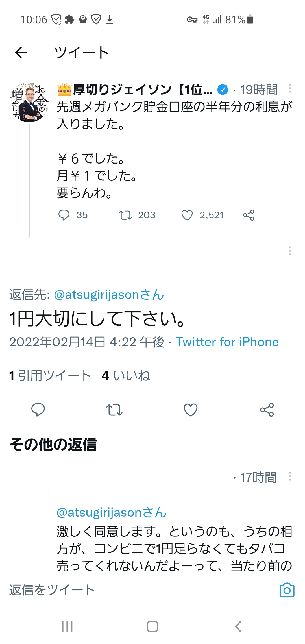Open the Twitter for iPhone source link

click(227, 342)
